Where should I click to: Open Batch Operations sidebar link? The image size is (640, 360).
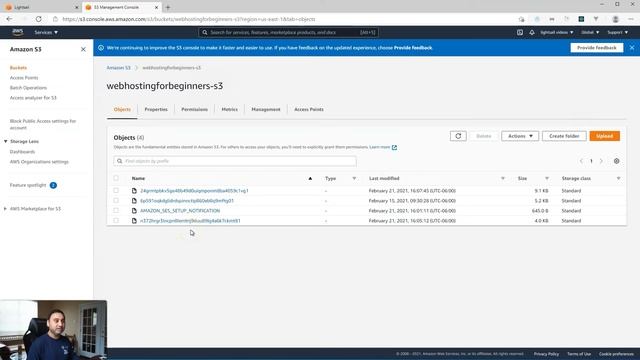pos(28,88)
